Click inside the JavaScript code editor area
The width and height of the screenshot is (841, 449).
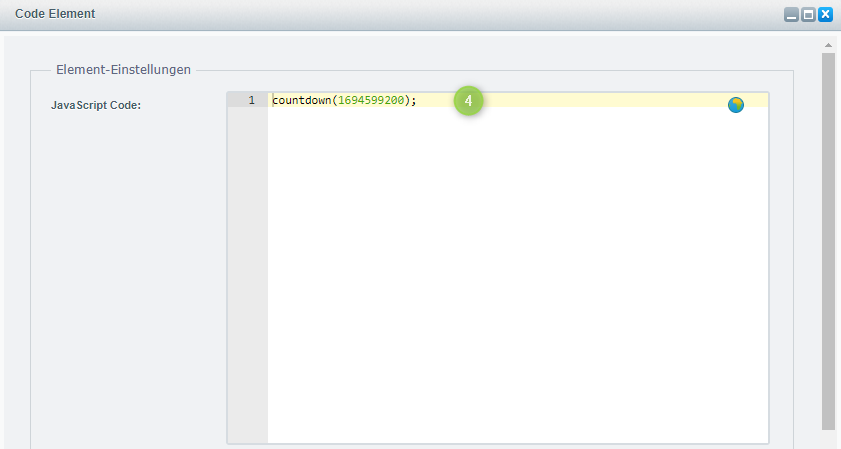coord(518,268)
